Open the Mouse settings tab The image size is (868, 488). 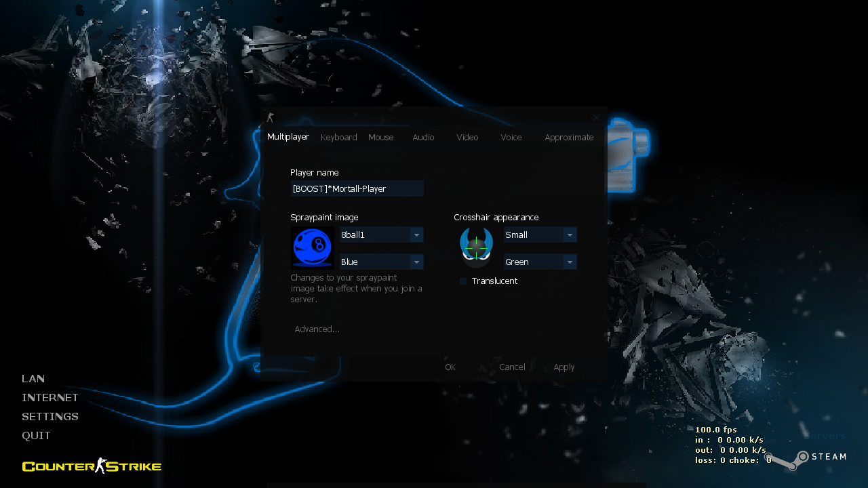pyautogui.click(x=380, y=138)
